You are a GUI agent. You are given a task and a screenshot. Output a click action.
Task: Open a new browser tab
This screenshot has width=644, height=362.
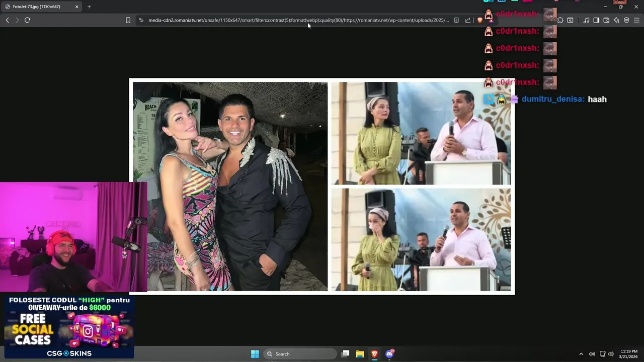(89, 7)
